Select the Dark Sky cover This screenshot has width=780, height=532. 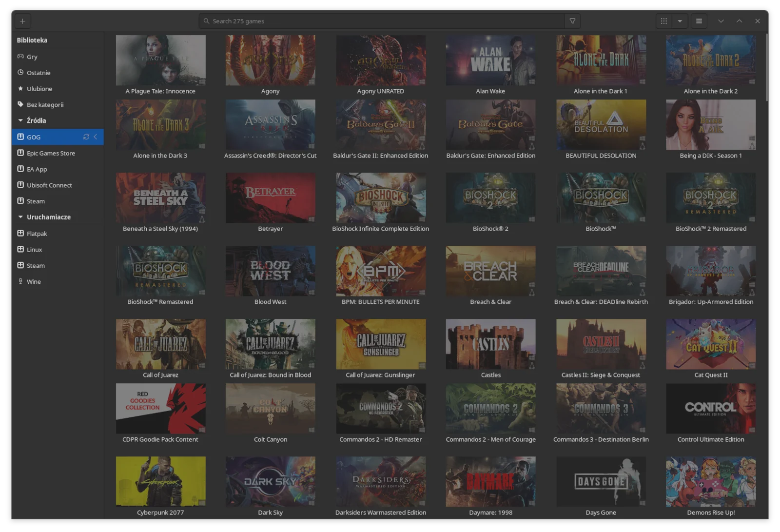pyautogui.click(x=271, y=482)
